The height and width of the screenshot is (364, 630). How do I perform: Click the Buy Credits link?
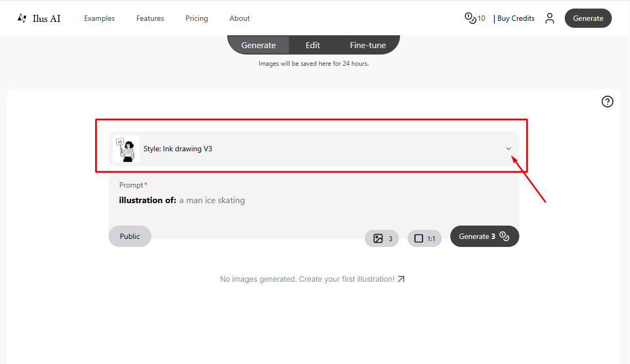(x=516, y=19)
